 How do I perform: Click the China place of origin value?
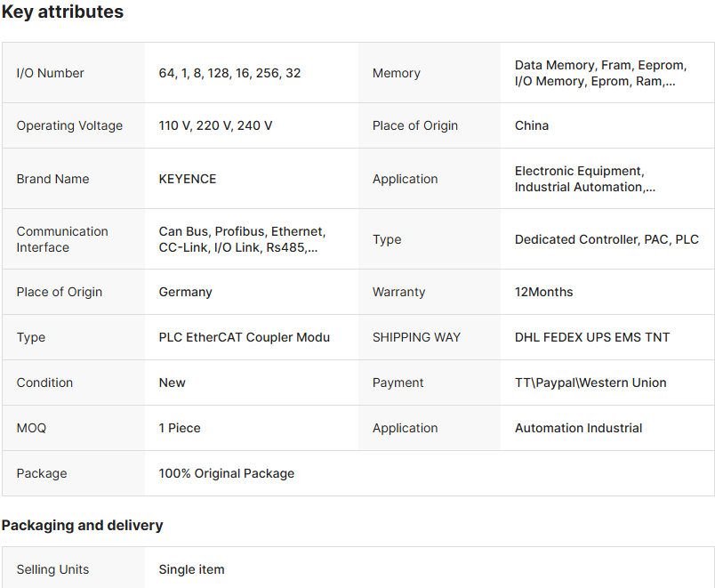point(532,125)
